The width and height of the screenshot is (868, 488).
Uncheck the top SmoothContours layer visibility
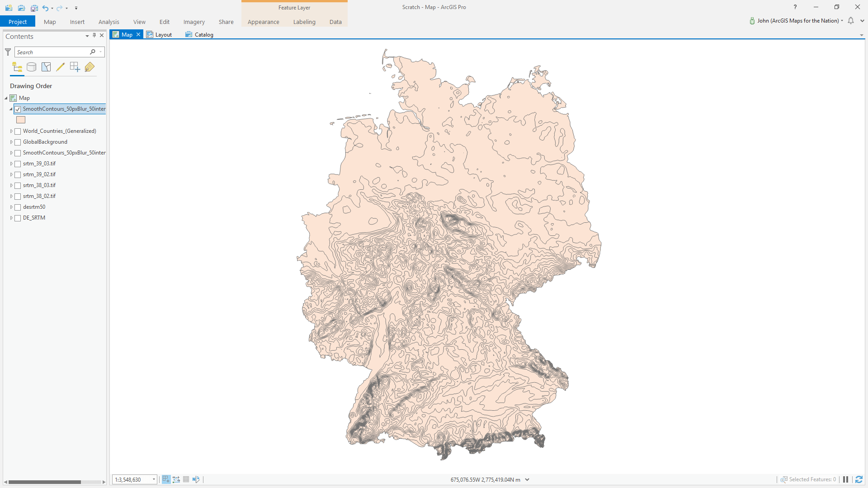18,109
